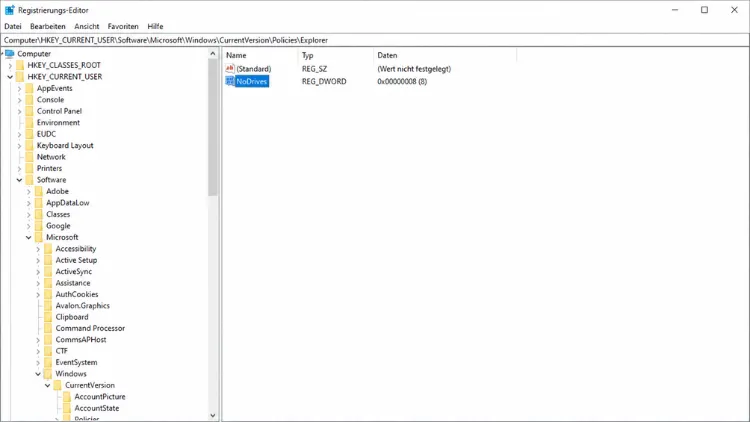The image size is (750, 422).
Task: Collapse the CurrentVersion key
Action: (47, 385)
